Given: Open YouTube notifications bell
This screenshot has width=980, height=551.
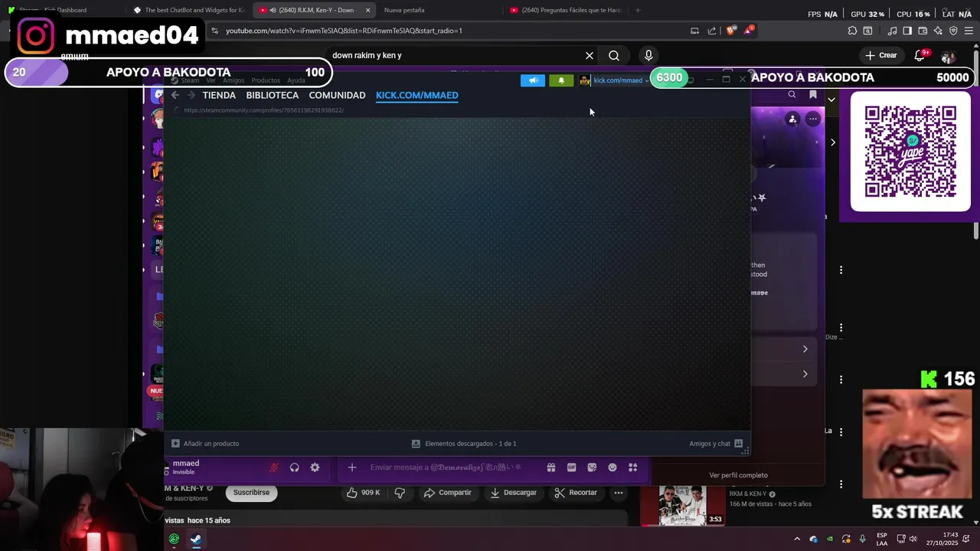Looking at the screenshot, I should coord(920,55).
